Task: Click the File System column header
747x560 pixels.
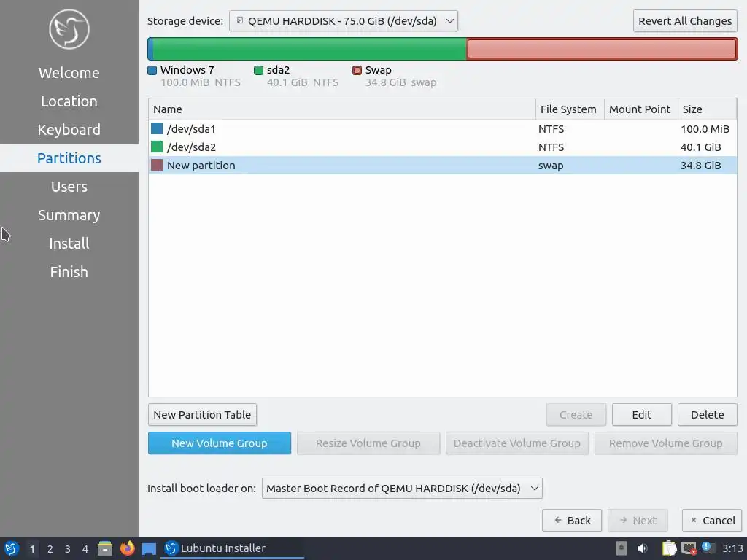Action: tap(570, 109)
